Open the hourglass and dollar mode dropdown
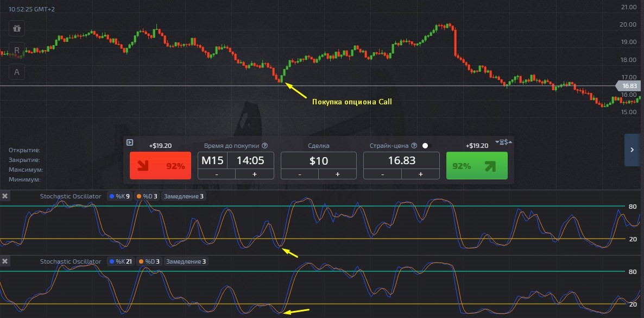Image resolution: width=644 pixels, height=318 pixels. (503, 142)
